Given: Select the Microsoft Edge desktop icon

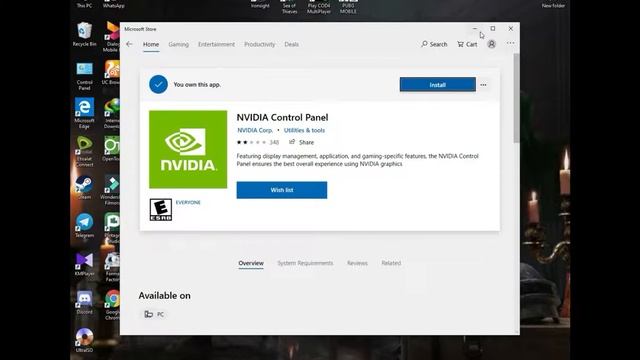Looking at the screenshot, I should 84,113.
